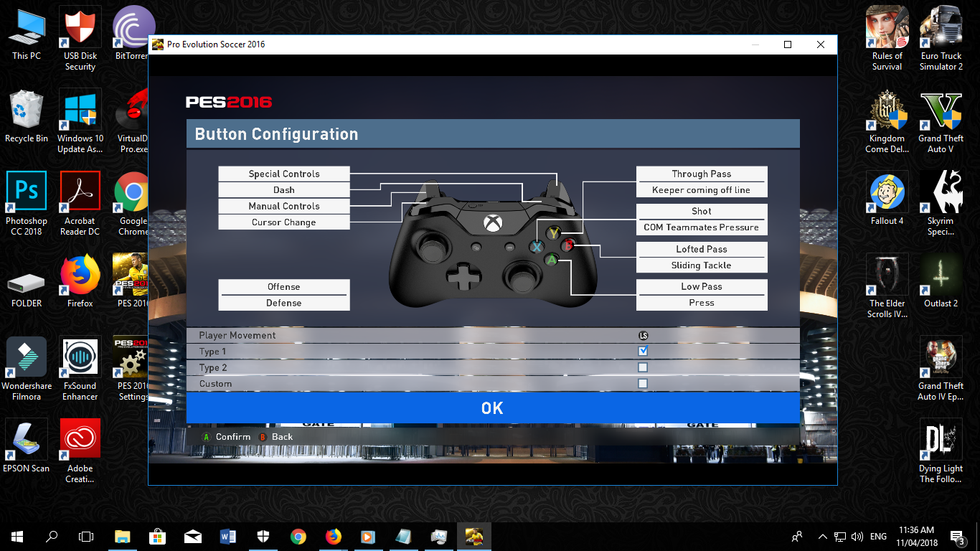Open the Action Center notifications
The image size is (980, 551).
click(x=957, y=536)
